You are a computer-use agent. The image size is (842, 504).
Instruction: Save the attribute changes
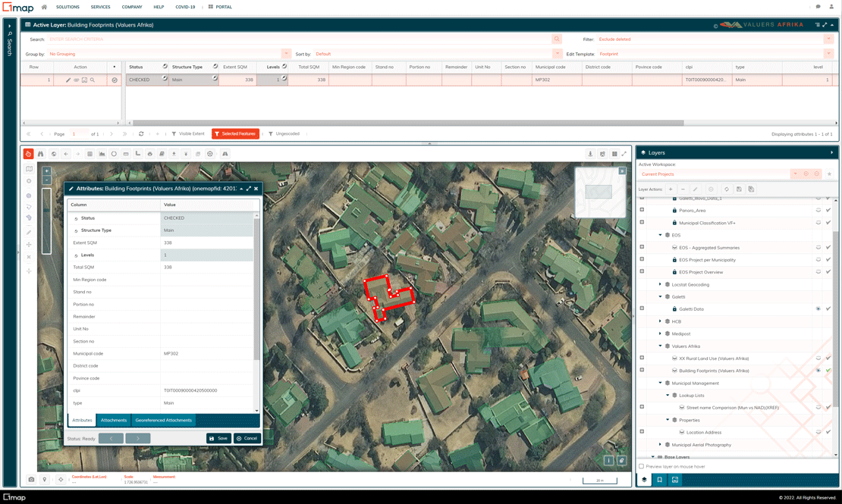(218, 438)
